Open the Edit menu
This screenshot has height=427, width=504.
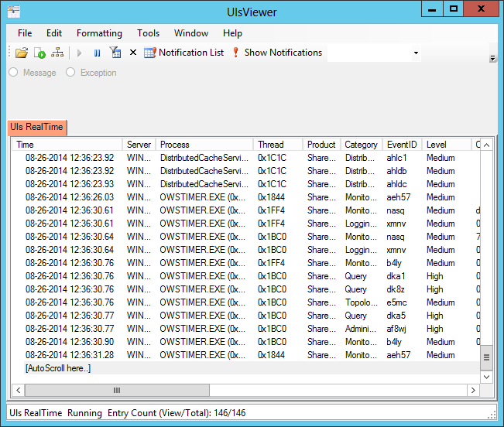54,33
